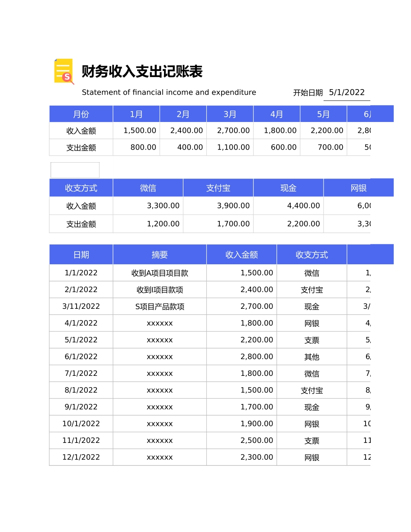Select the 支付宝 column header
Screen dimensions: 411x532
[218, 188]
